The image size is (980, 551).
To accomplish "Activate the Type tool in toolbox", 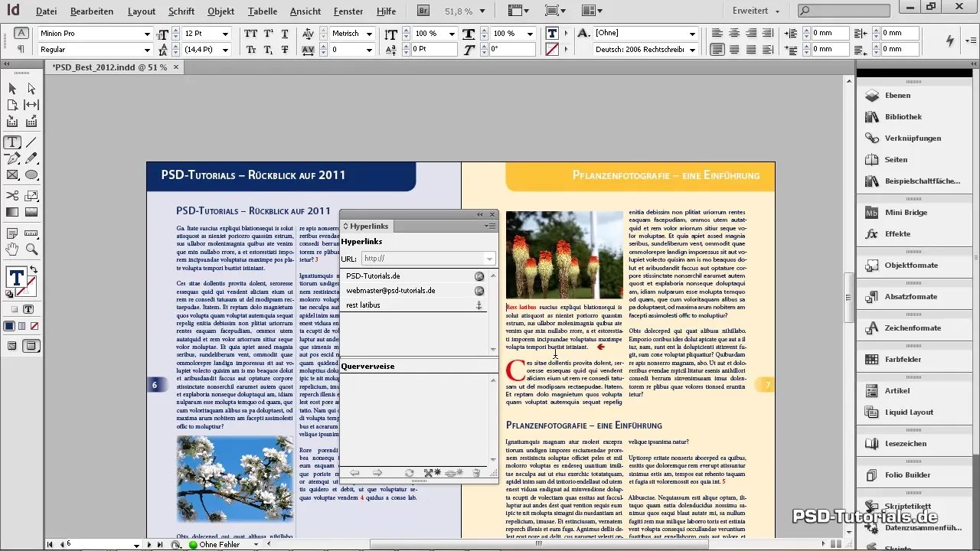I will point(13,142).
